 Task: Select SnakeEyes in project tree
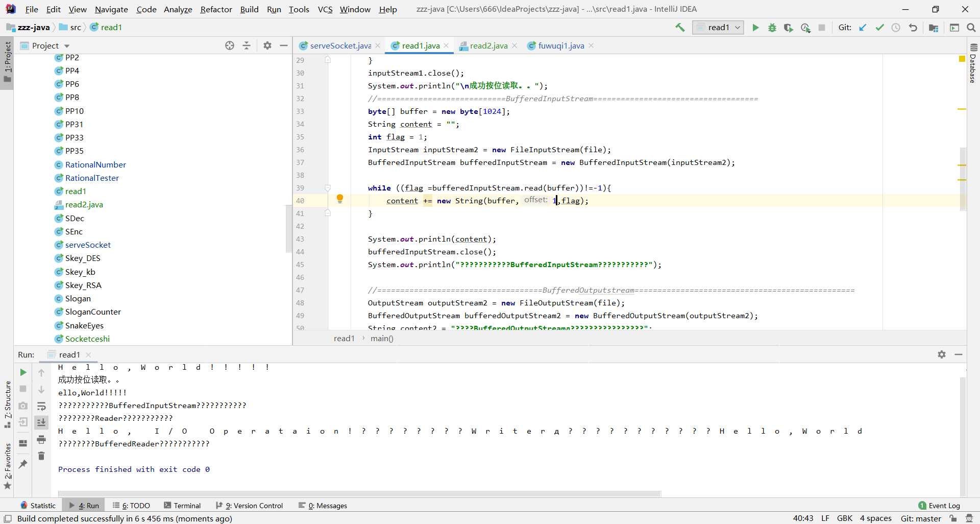click(84, 325)
